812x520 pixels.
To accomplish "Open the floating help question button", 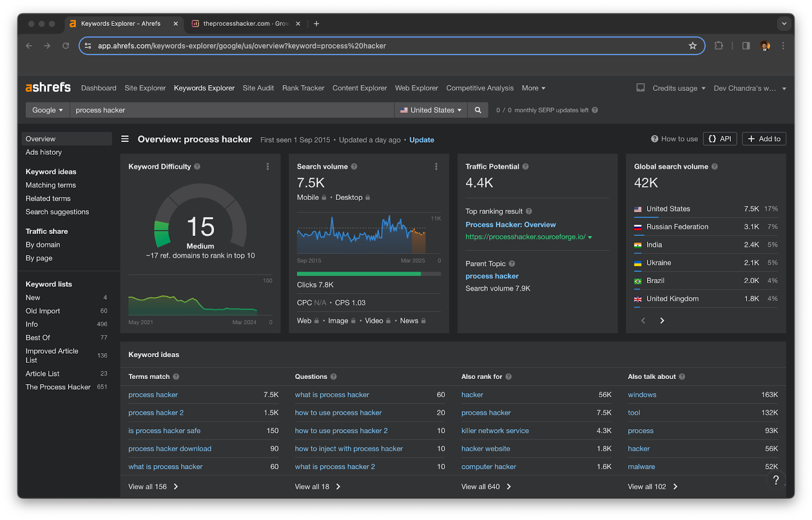I will click(776, 480).
